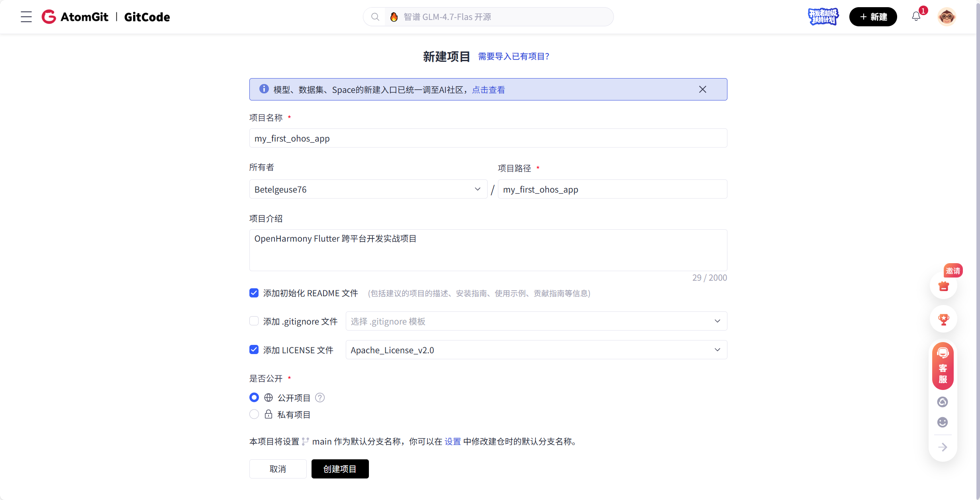This screenshot has width=980, height=500.
Task: Click the trophy contest icon
Action: 943,319
